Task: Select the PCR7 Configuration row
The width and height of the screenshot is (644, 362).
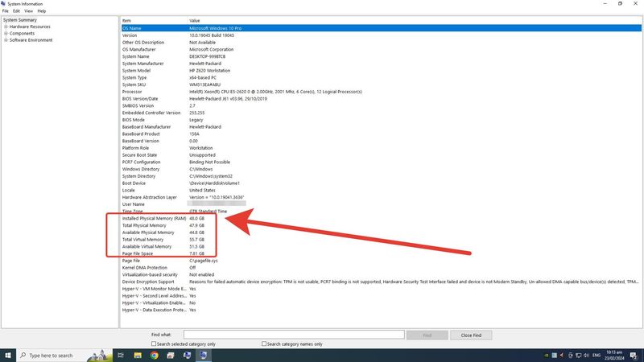Action: click(381, 162)
